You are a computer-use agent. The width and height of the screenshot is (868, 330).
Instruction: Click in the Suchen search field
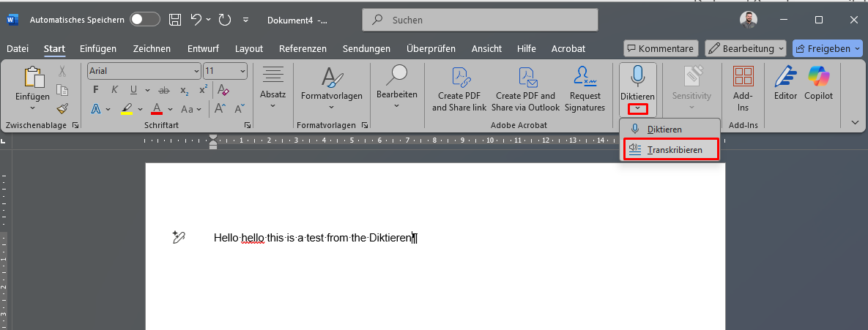(x=480, y=20)
